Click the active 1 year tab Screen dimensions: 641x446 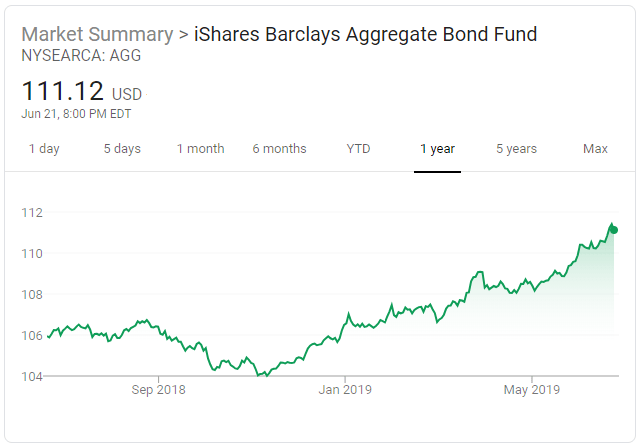click(437, 148)
